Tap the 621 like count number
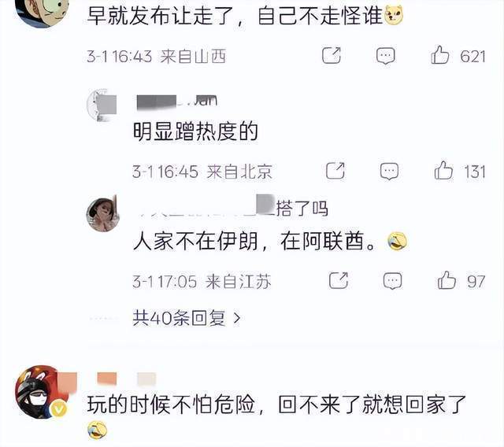504x447 pixels. (472, 57)
